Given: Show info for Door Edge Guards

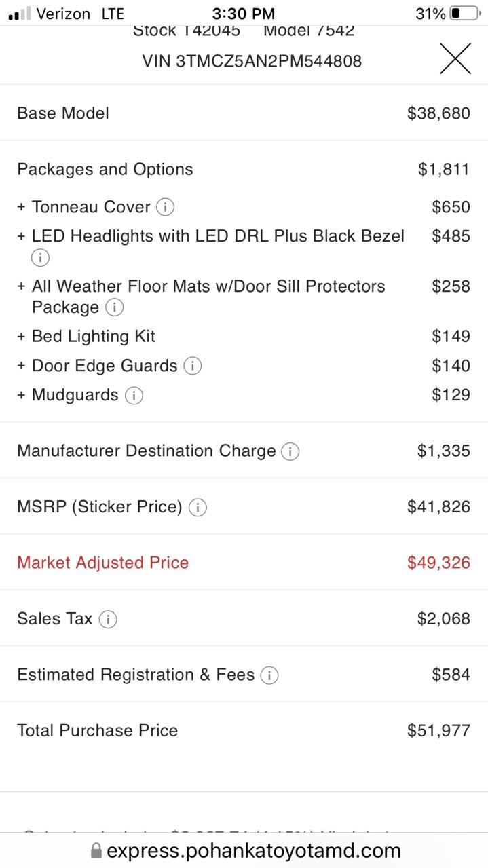Looking at the screenshot, I should point(193,366).
